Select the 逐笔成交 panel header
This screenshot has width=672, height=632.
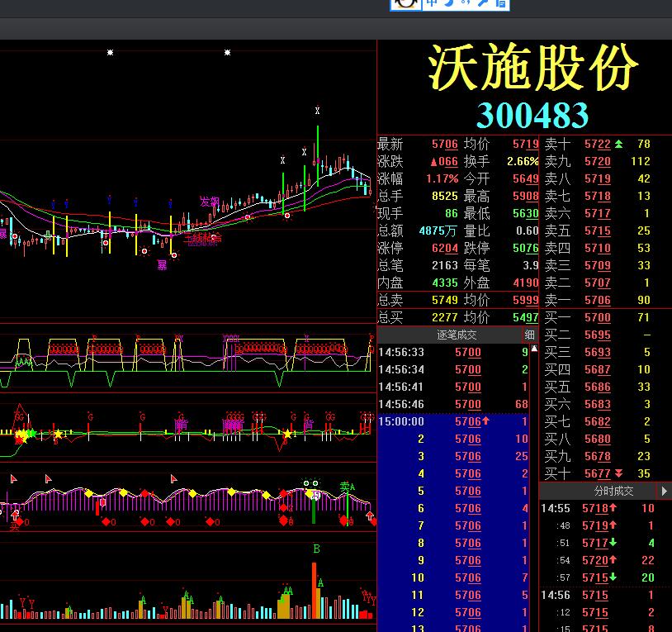[x=457, y=335]
